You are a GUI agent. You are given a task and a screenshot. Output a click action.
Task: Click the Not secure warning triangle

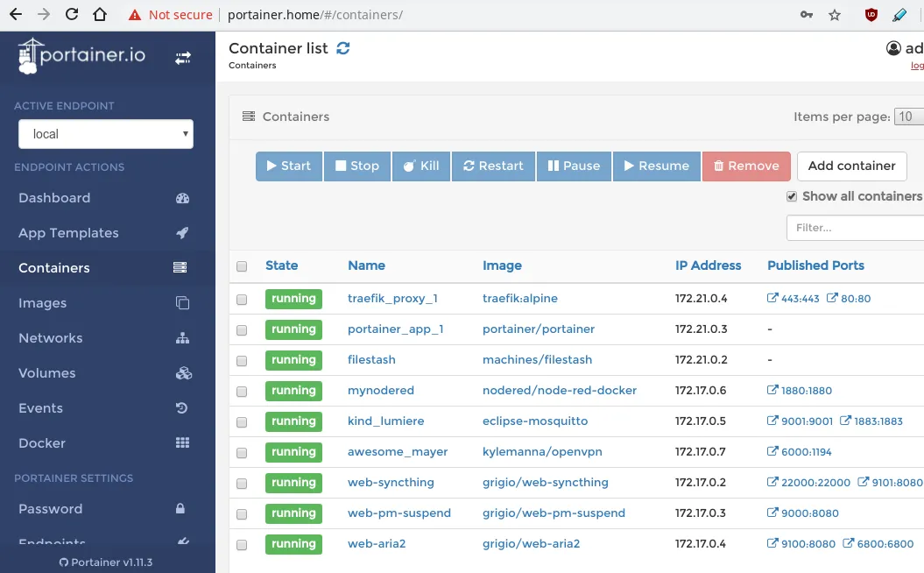point(135,15)
